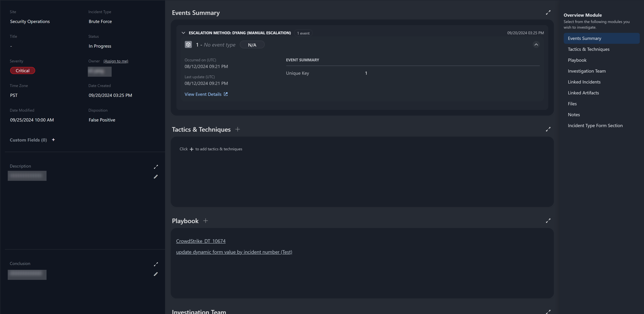Image resolution: width=644 pixels, height=314 pixels.
Task: Open the CrowdStrike_DT_10674 playbook
Action: pos(201,241)
